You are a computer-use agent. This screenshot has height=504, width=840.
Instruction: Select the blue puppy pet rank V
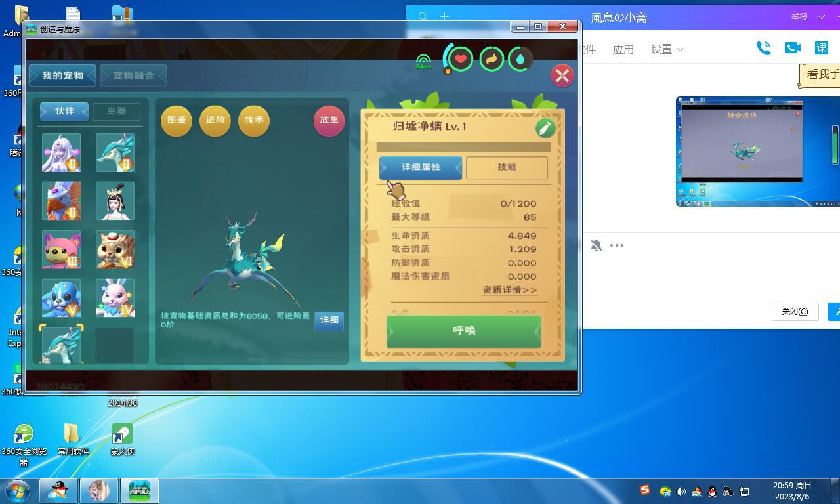click(62, 298)
